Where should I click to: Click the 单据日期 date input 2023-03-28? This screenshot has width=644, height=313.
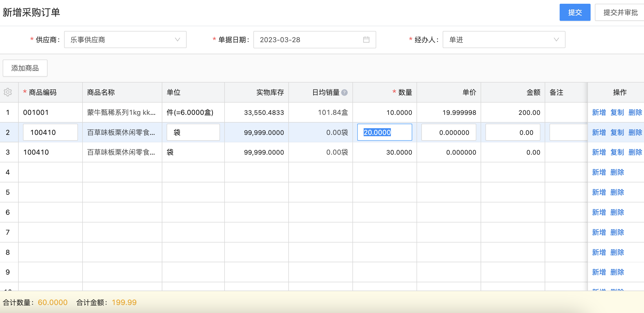click(x=315, y=40)
